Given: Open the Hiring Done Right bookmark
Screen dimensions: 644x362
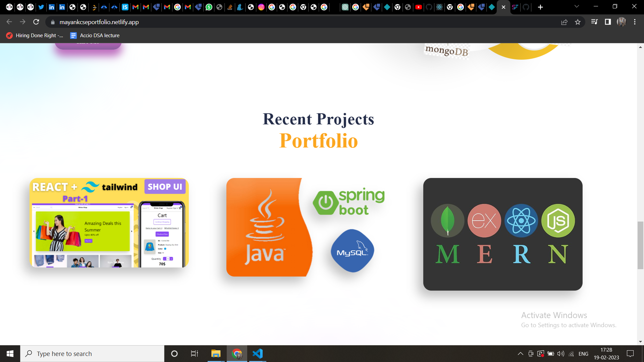Looking at the screenshot, I should [34, 35].
